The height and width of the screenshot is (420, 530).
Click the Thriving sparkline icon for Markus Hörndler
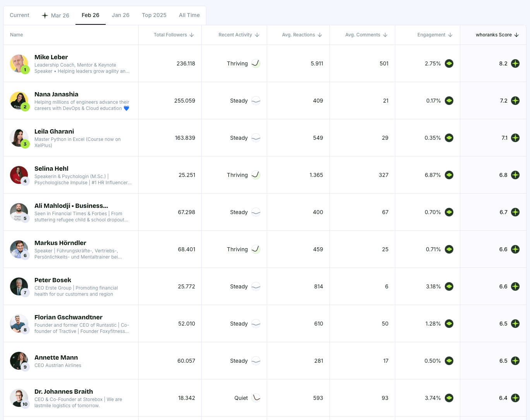tap(255, 249)
